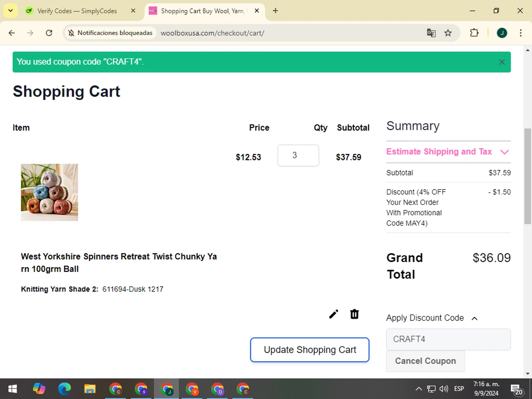532x399 pixels.
Task: Open tab search dropdown arrow
Action: (11, 11)
